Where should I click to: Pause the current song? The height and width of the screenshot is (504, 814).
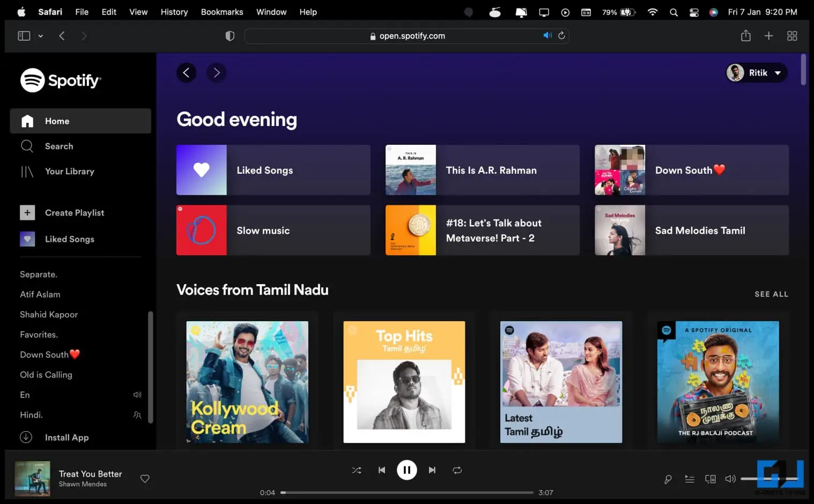pos(407,470)
